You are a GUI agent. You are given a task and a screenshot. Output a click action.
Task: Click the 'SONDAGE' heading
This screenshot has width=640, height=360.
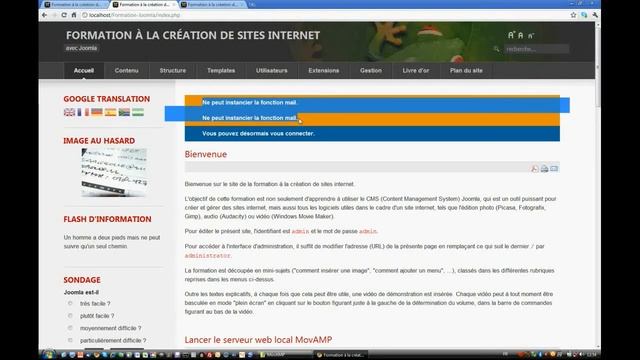pos(82,280)
